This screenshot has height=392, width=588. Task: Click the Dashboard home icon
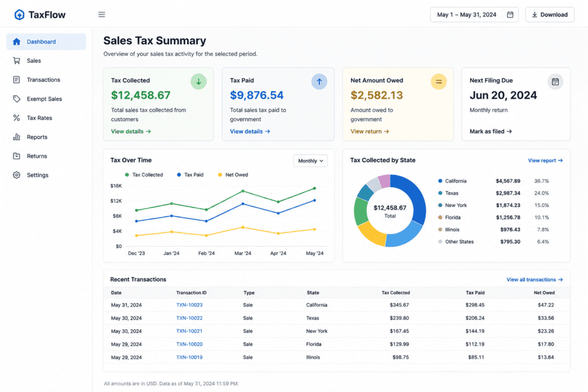tap(17, 41)
